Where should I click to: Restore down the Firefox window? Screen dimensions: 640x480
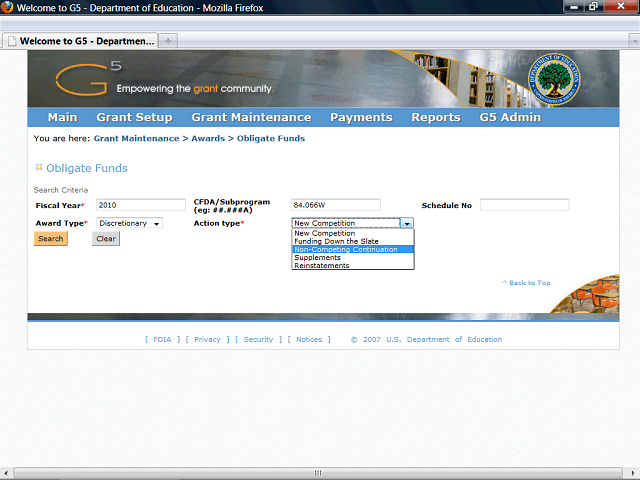pyautogui.click(x=593, y=6)
